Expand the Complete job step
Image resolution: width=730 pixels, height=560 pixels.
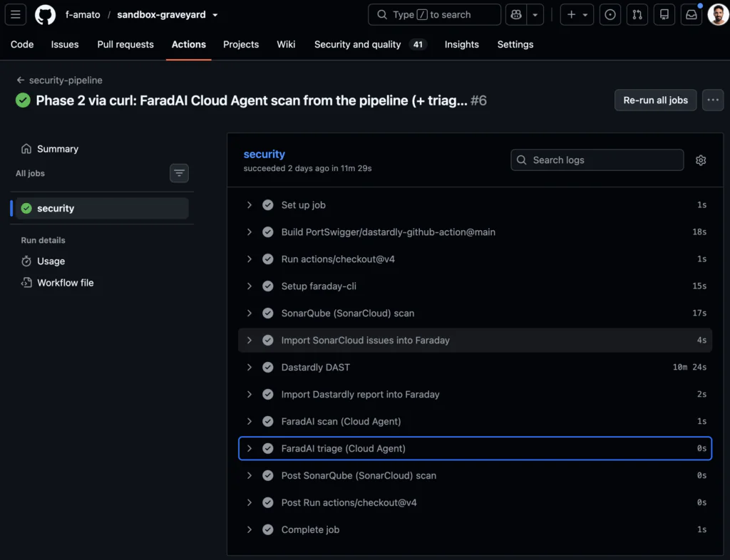[475, 529]
